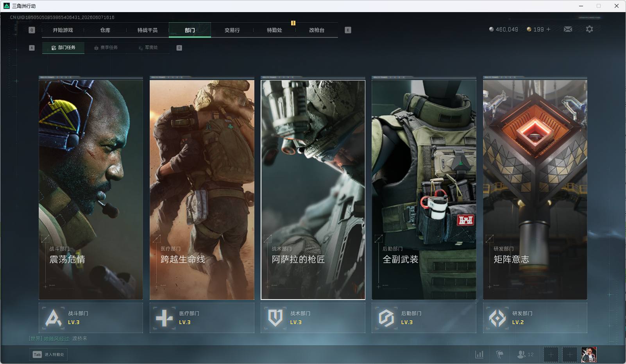
Task: Select the 研发部门 LV.2 panel
Action: [535, 318]
